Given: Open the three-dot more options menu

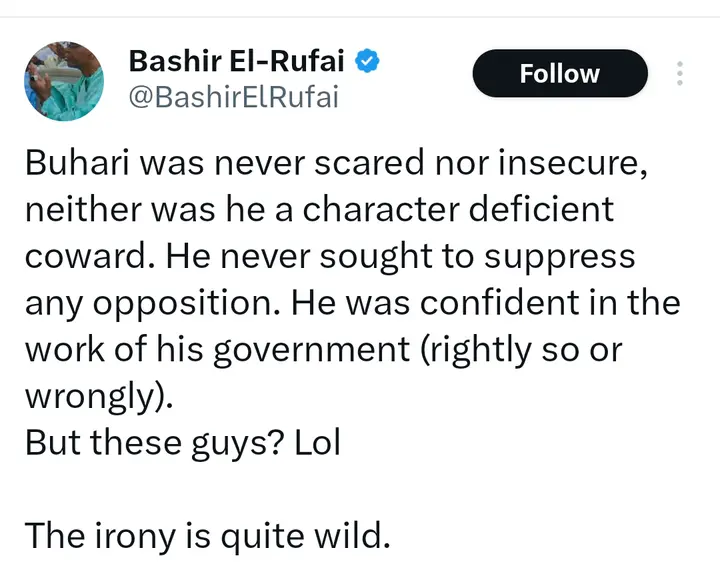Looking at the screenshot, I should (x=680, y=74).
